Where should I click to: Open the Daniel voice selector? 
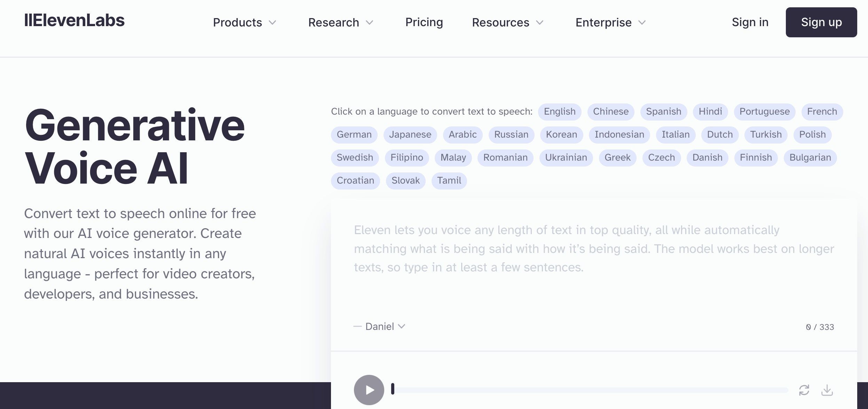pyautogui.click(x=385, y=326)
